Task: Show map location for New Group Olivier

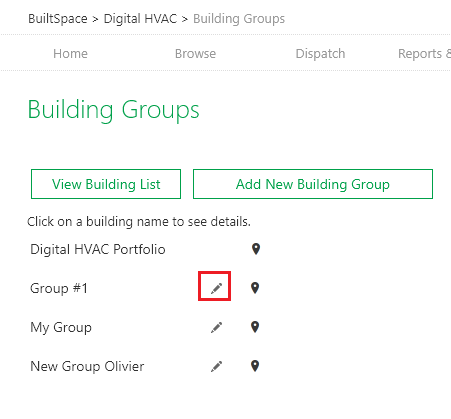Action: (x=255, y=366)
